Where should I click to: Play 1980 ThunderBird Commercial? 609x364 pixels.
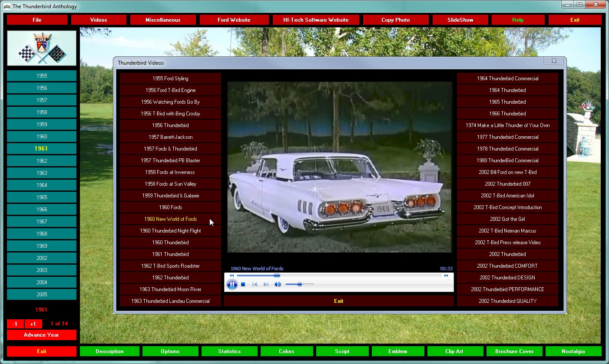pos(507,161)
